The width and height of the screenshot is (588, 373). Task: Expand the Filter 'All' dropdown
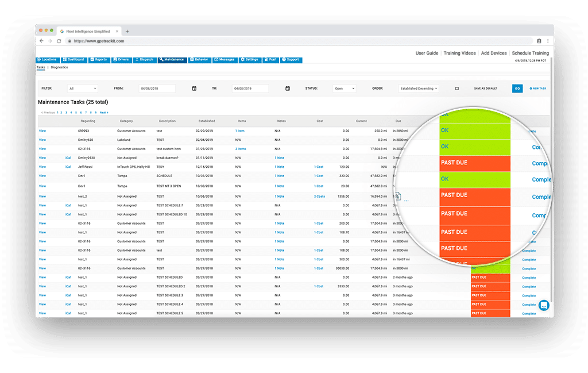click(x=82, y=89)
